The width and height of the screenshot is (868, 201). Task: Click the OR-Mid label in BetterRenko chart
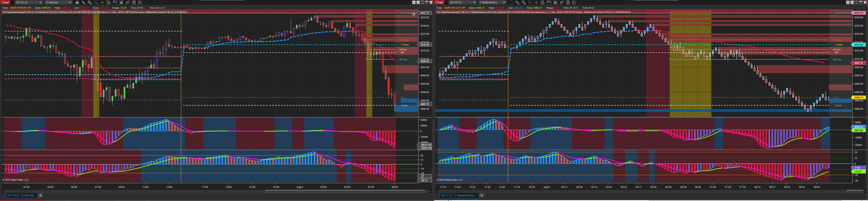pos(837,49)
